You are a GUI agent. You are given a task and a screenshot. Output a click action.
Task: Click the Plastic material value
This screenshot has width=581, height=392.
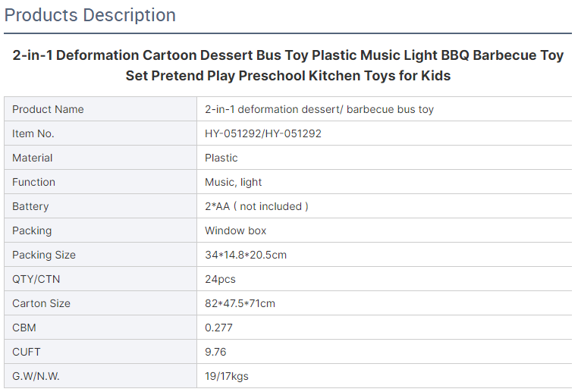point(221,158)
